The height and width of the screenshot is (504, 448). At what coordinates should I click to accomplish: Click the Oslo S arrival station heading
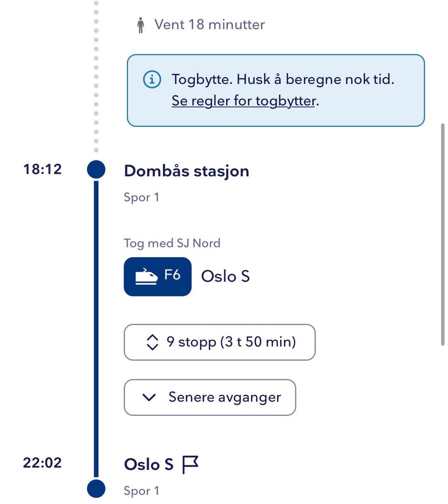148,465
